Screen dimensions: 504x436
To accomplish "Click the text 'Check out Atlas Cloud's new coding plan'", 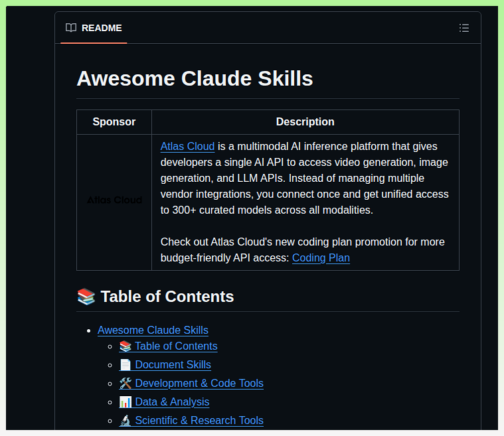I will coord(256,242).
